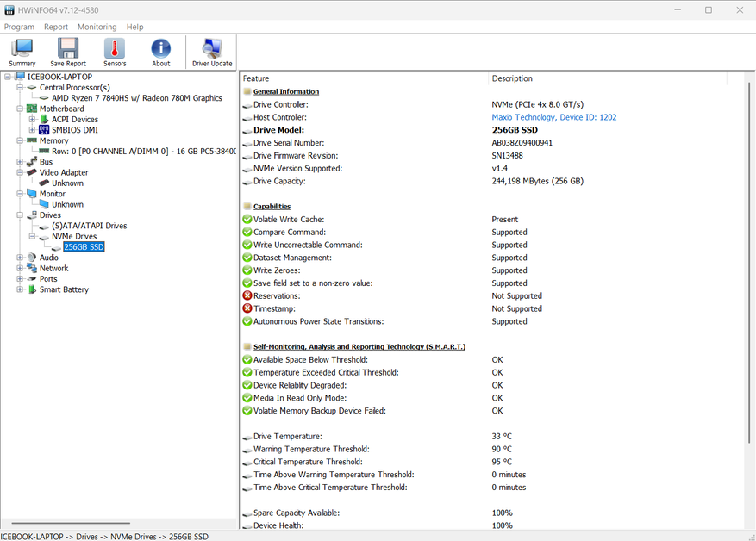Click the green check beside Device Reliability Degraded

[247, 385]
